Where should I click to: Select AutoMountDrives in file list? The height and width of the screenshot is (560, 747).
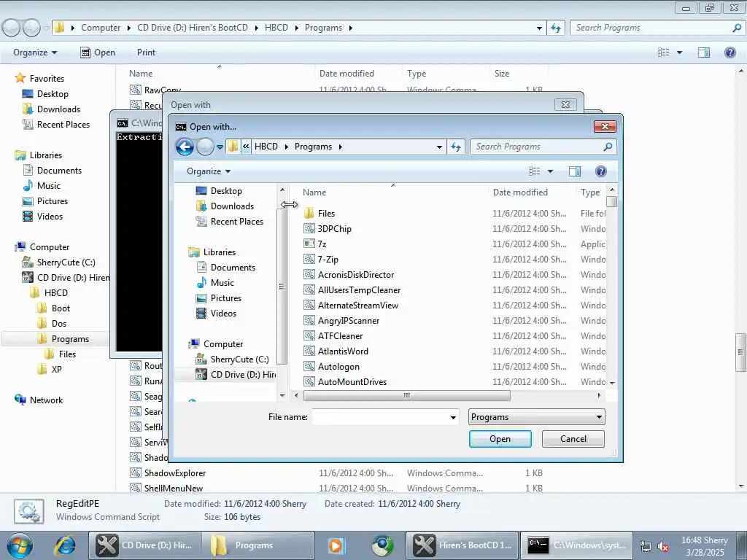(x=352, y=382)
